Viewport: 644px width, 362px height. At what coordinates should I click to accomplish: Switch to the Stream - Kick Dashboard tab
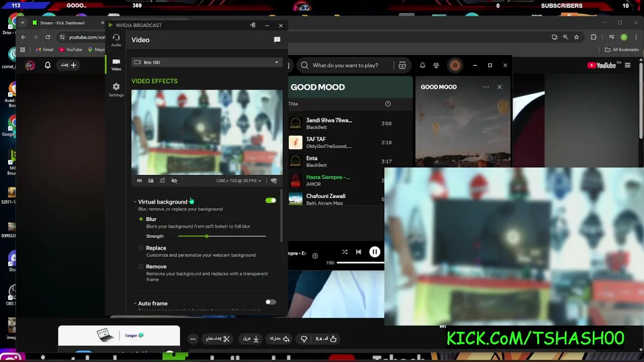point(62,23)
